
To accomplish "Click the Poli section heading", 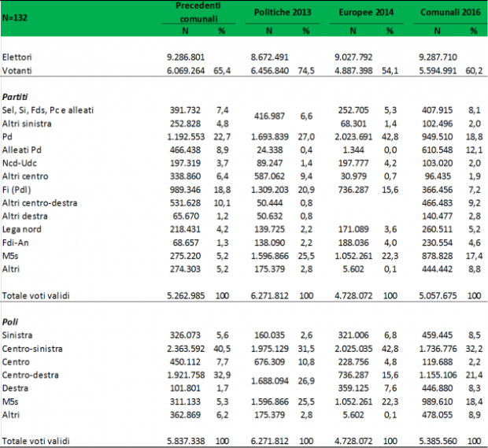I will click(x=10, y=322).
